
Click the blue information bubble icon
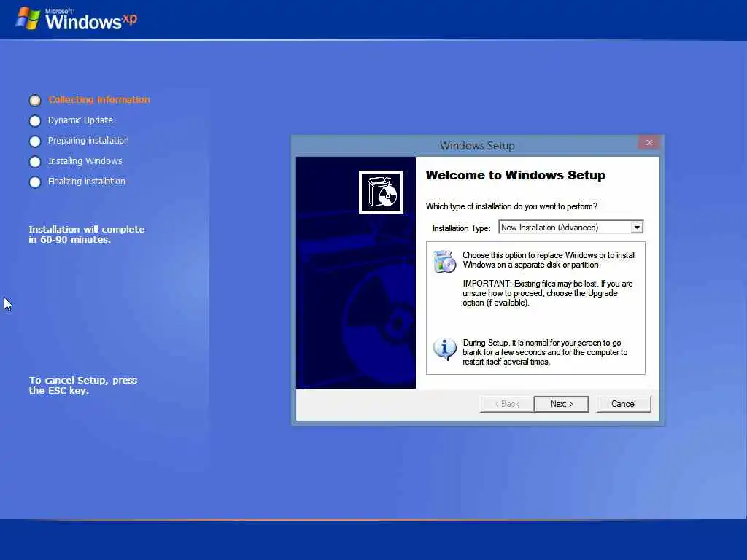(444, 349)
